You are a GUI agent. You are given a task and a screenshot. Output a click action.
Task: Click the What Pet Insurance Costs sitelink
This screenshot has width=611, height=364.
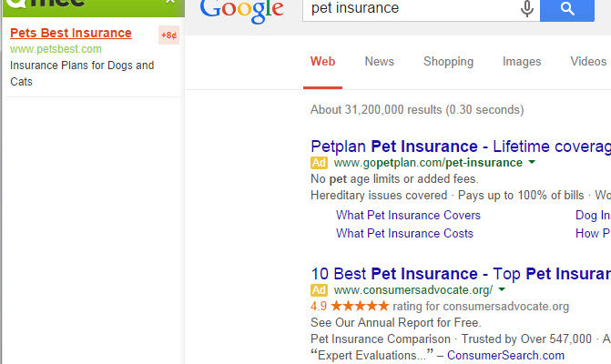(x=404, y=233)
